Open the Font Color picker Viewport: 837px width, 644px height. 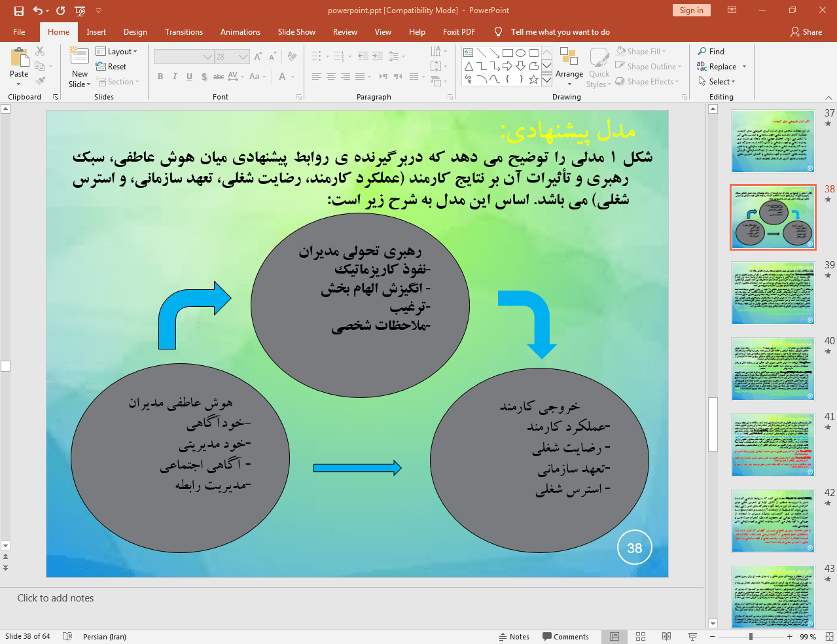click(x=283, y=77)
